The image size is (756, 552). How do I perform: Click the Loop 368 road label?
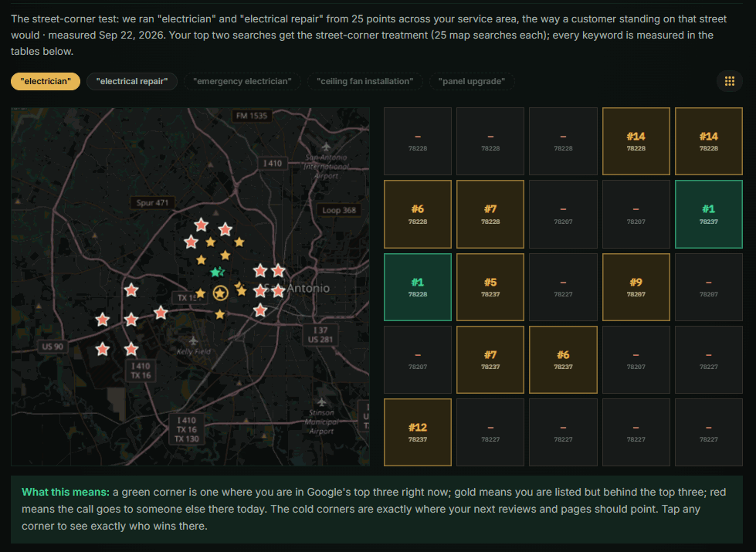pos(339,210)
